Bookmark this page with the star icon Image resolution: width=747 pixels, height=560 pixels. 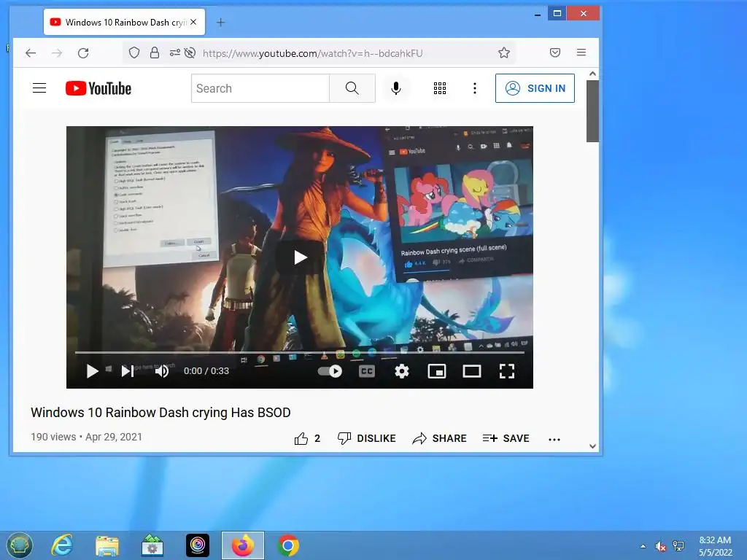pyautogui.click(x=504, y=52)
